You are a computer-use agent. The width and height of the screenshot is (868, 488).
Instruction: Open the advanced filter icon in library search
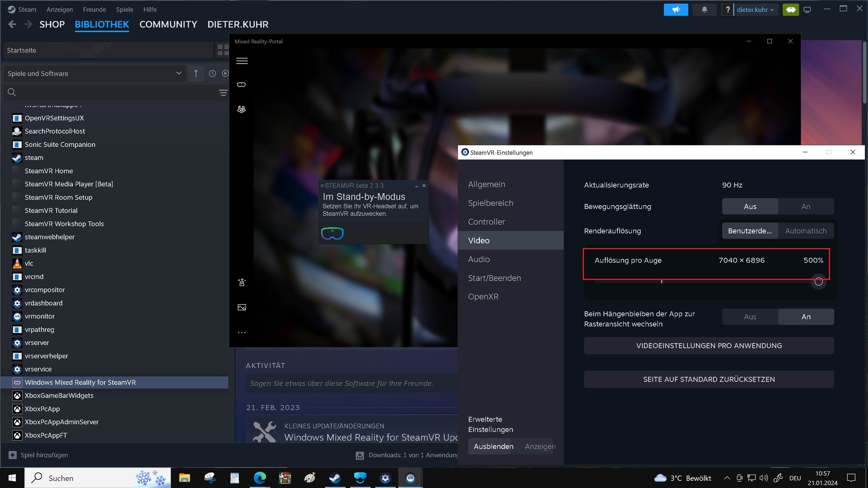(223, 93)
